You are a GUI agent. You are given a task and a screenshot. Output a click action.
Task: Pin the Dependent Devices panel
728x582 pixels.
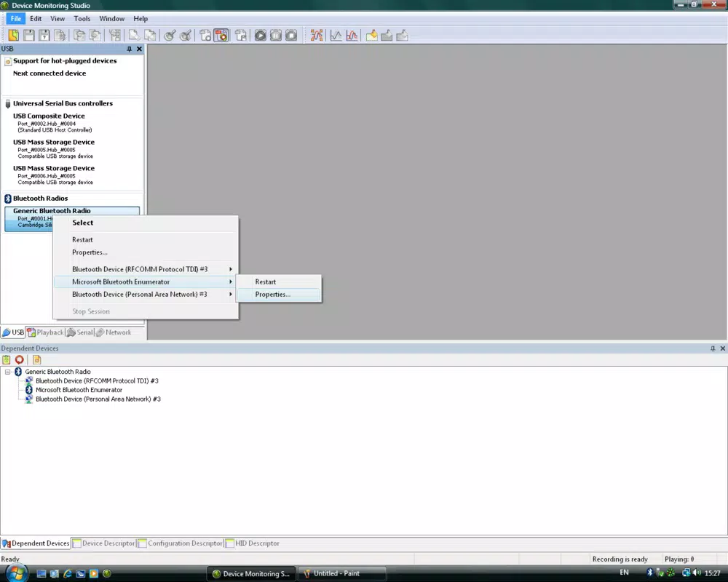[713, 348]
